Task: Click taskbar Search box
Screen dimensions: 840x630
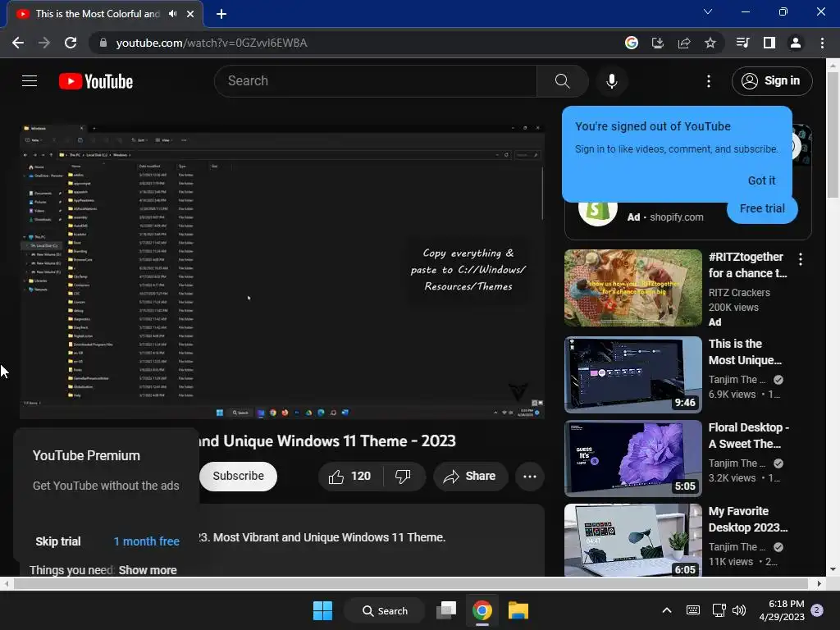Action: [385, 610]
